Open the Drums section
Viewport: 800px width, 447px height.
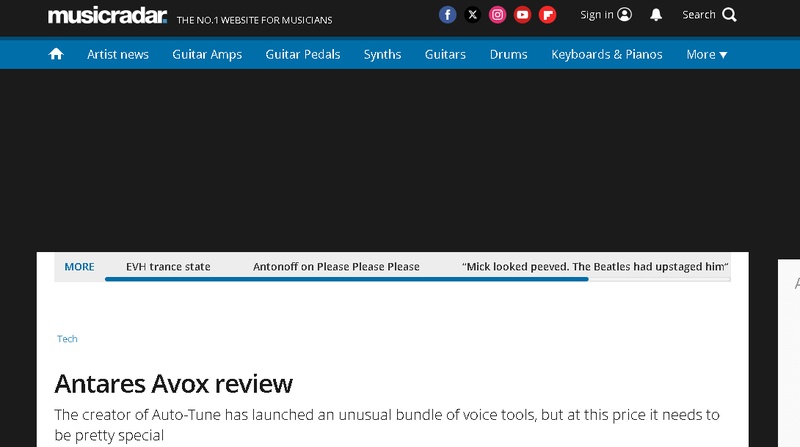point(509,54)
